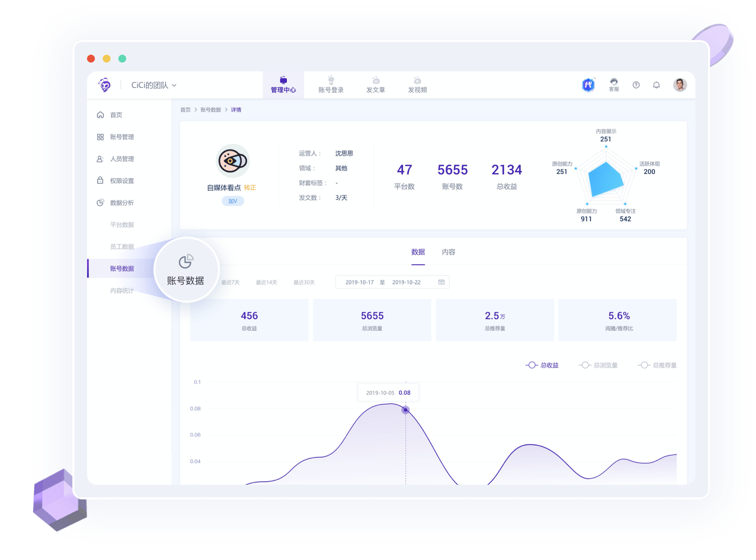Click 详情 in the breadcrumb
Image resolution: width=756 pixels, height=560 pixels.
pyautogui.click(x=236, y=110)
